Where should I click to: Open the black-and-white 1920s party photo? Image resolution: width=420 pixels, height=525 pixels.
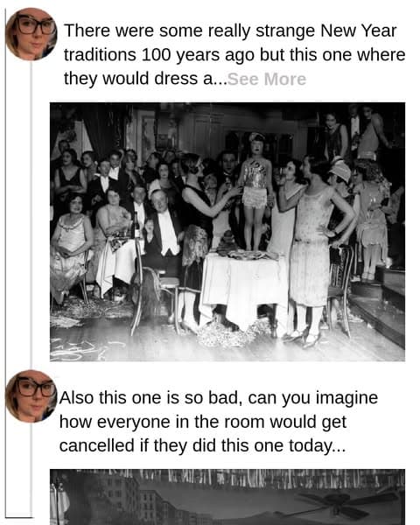point(227,232)
